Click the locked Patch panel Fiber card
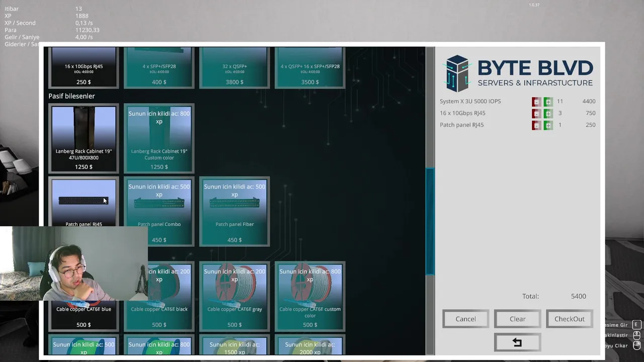 (234, 212)
